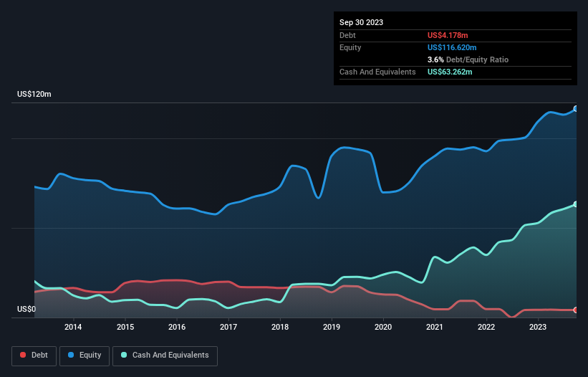Click Cash And Equivalents label in tooltip

(377, 72)
